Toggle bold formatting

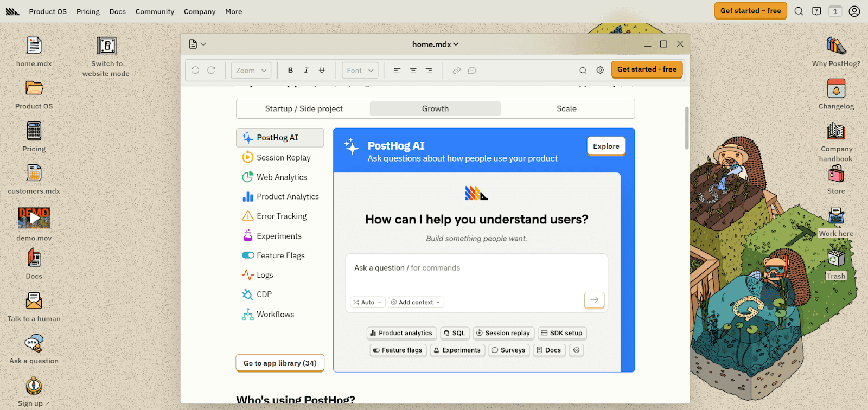tap(290, 70)
